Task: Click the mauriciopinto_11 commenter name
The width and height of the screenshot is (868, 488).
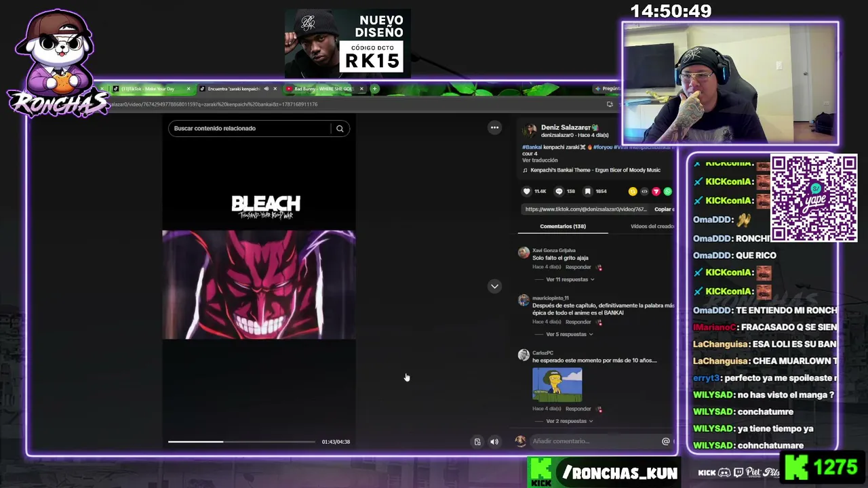Action: click(551, 298)
